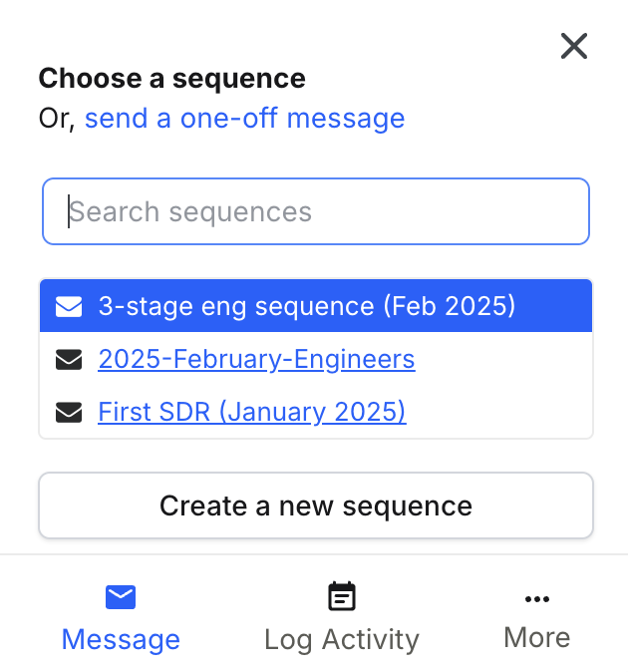Screen dimensions: 628x672
Task: Click the Choose a sequence heading
Action: [x=171, y=79]
